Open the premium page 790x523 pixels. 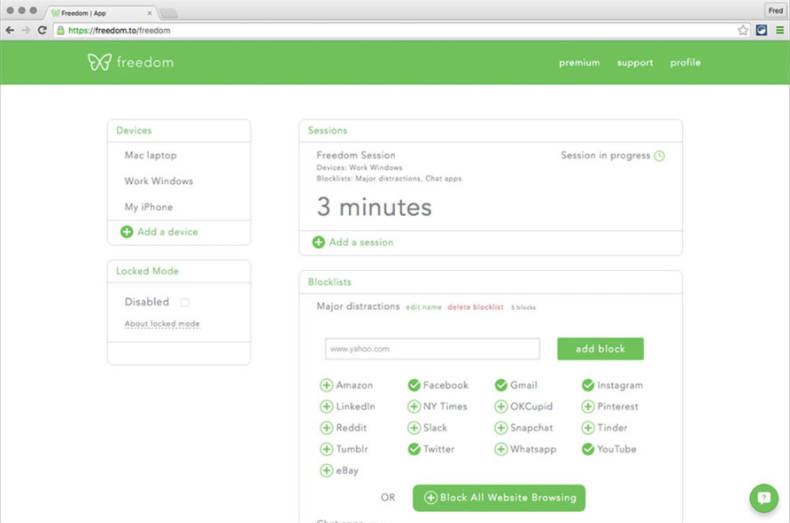(579, 62)
